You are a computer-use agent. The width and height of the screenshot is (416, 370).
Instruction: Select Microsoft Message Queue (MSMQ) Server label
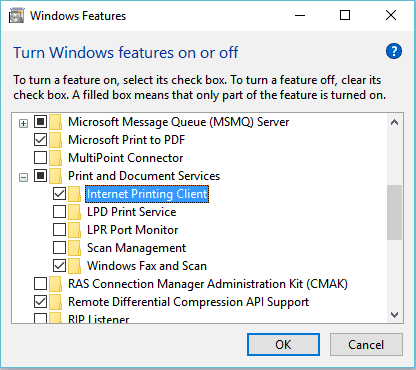tap(179, 122)
